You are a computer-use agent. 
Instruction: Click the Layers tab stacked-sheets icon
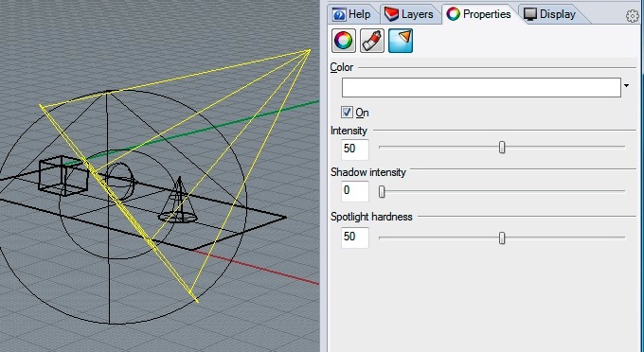[x=391, y=14]
